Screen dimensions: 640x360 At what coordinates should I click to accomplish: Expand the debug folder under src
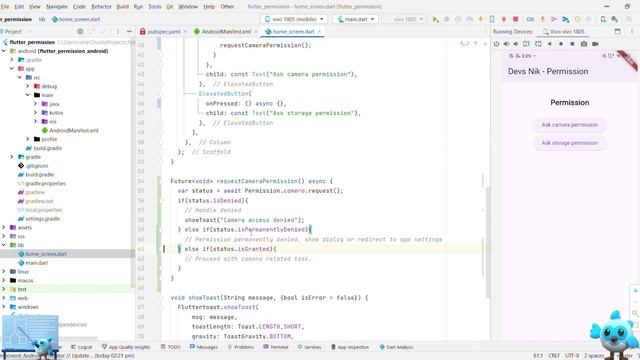pos(27,86)
